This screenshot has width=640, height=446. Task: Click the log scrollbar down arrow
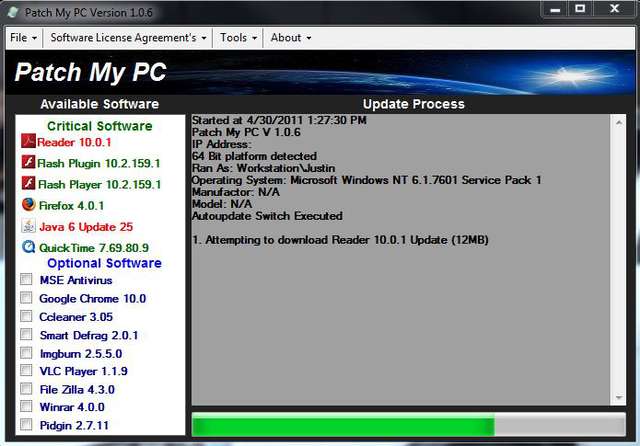point(619,398)
